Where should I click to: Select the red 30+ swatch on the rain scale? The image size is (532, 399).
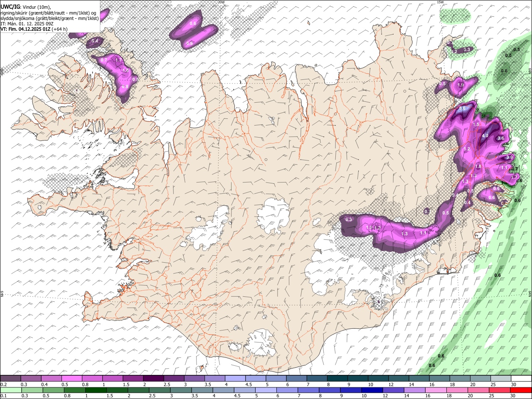pyautogui.click(x=521, y=390)
